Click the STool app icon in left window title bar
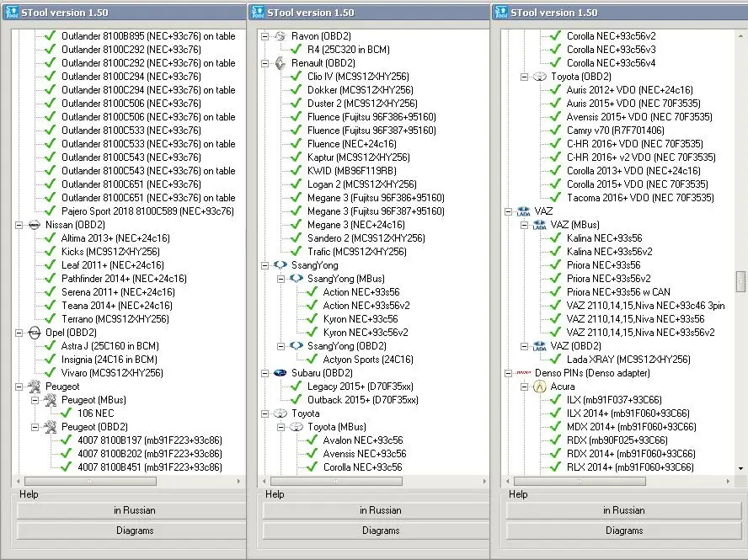Viewport: 748px width, 560px height. 11,13
